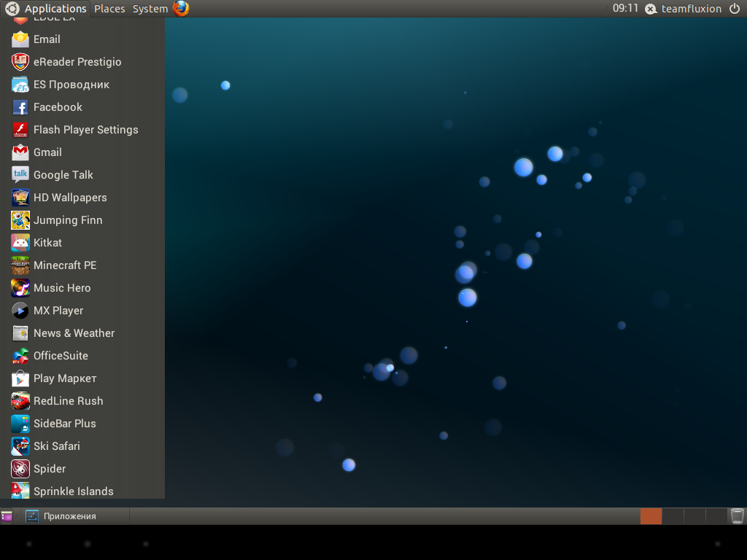This screenshot has width=747, height=560.
Task: Select the Приложения taskbar button
Action: pyautogui.click(x=77, y=516)
